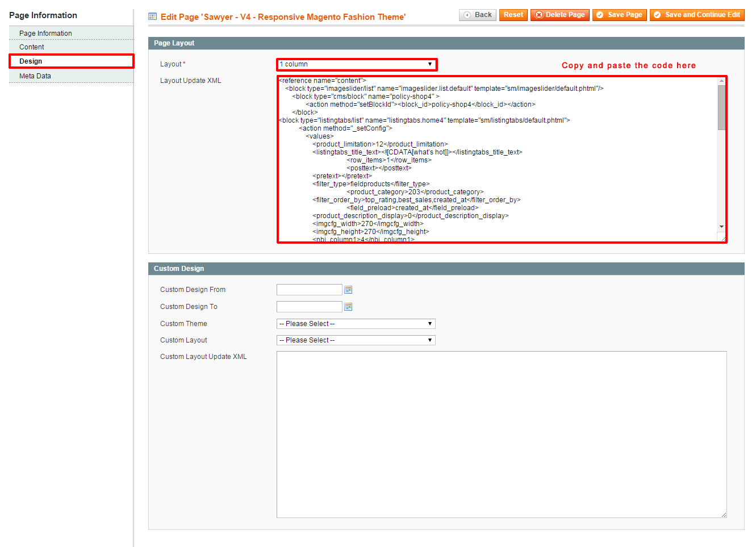Reset the page form
Screen dimensions: 756x547
(x=513, y=15)
